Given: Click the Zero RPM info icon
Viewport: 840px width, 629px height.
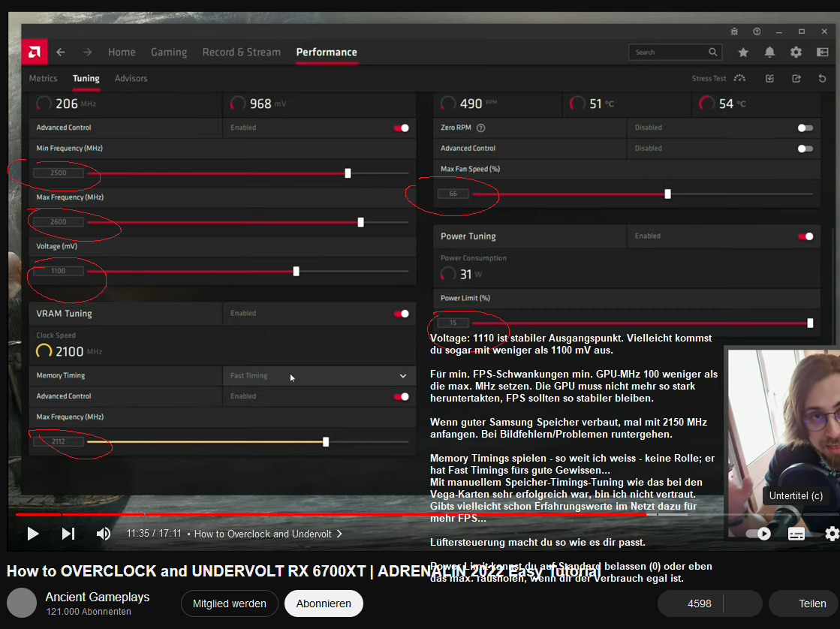Looking at the screenshot, I should (480, 128).
